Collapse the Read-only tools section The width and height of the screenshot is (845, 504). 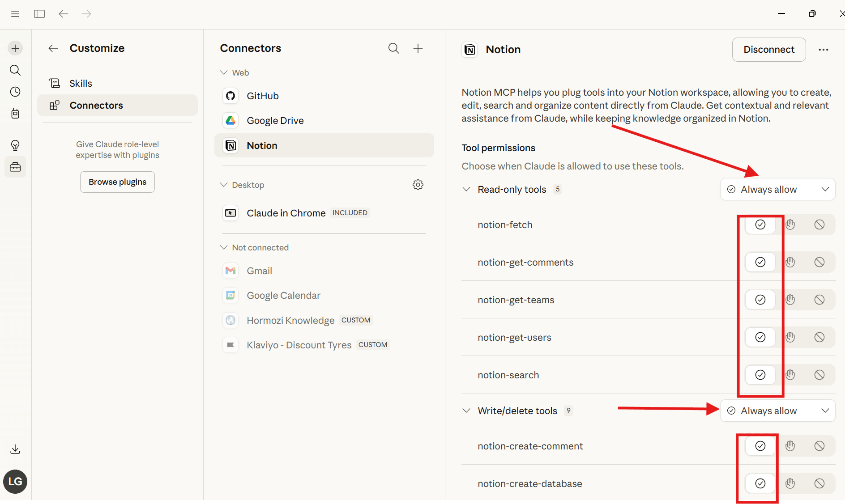pyautogui.click(x=466, y=190)
